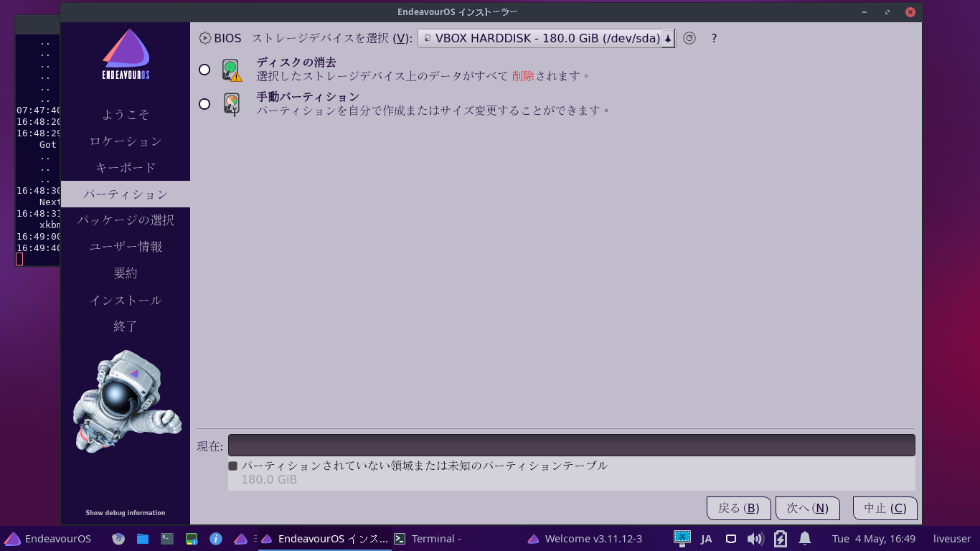Image resolution: width=980 pixels, height=551 pixels.
Task: Click the blue info launcher icon
Action: 215,539
